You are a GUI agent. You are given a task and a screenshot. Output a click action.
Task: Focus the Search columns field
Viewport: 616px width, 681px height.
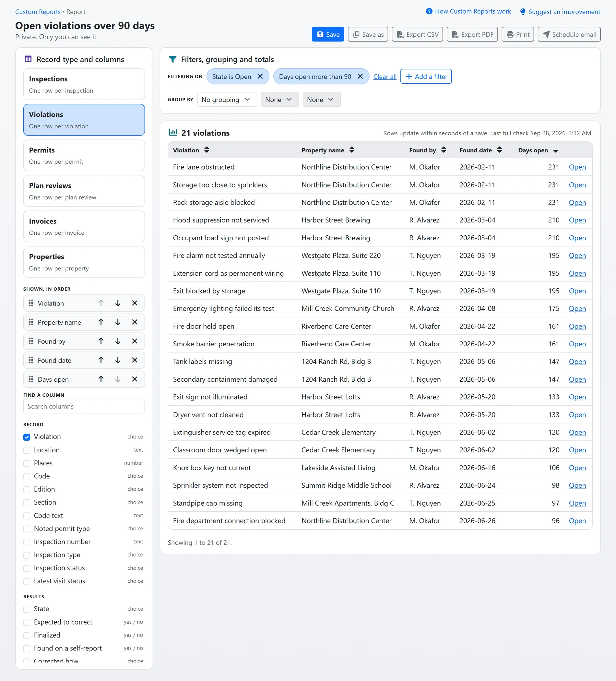point(84,406)
